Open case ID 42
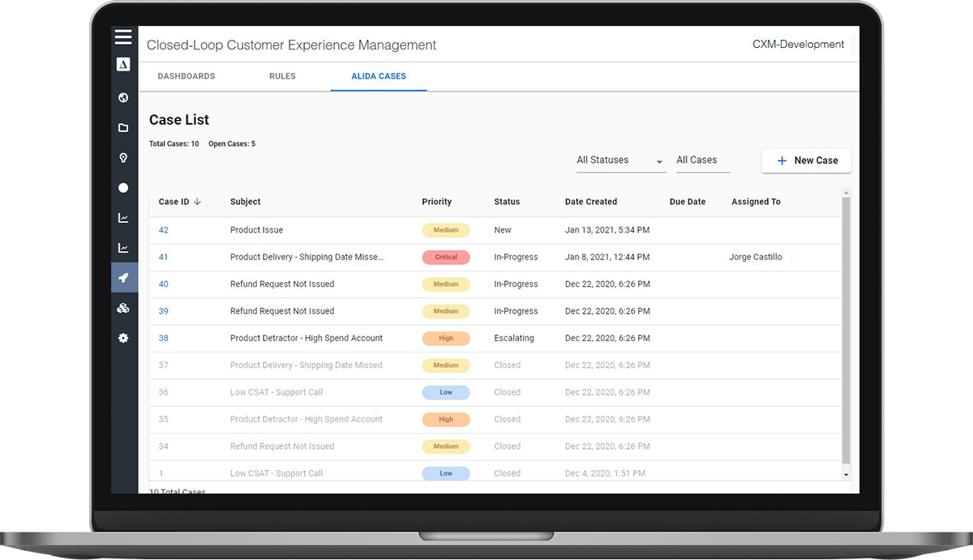973x560 pixels. [164, 230]
